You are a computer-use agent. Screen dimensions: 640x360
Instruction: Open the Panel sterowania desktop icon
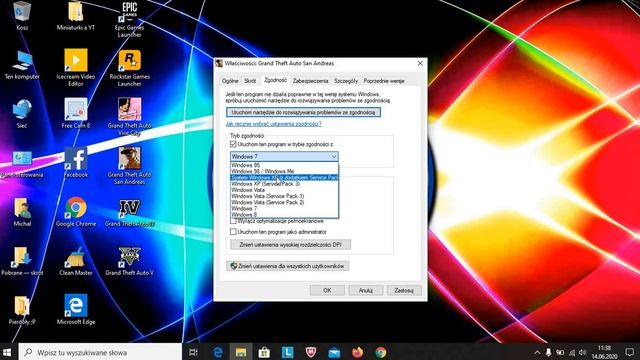(x=22, y=164)
